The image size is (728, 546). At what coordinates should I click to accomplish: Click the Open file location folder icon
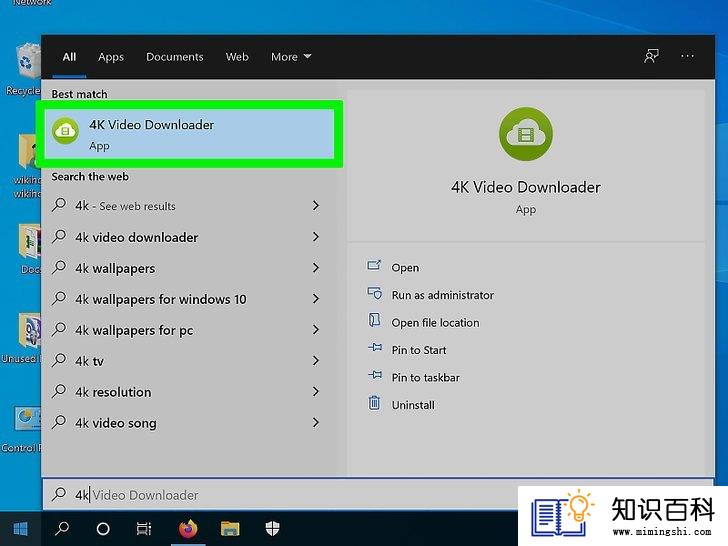(x=374, y=320)
